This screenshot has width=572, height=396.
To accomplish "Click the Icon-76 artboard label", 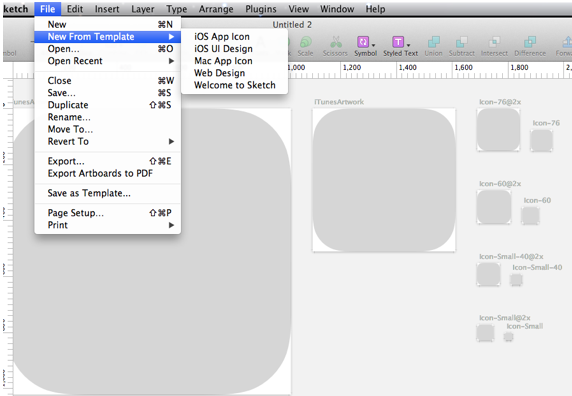I will (546, 123).
